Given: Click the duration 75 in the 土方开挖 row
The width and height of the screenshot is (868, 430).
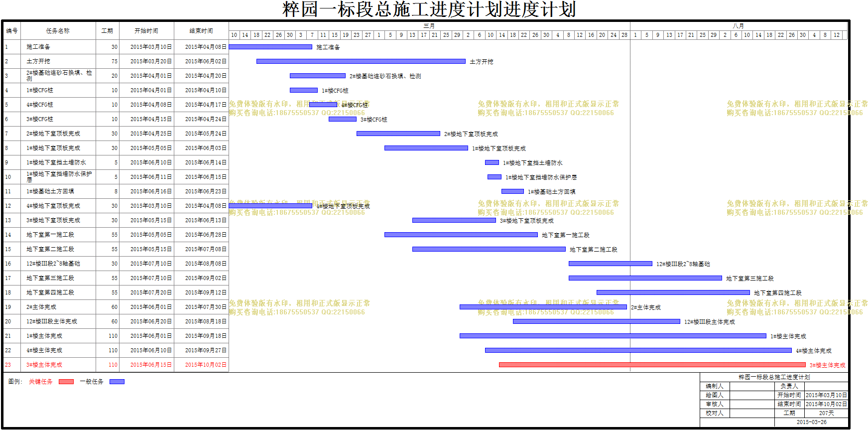Looking at the screenshot, I should coord(115,61).
